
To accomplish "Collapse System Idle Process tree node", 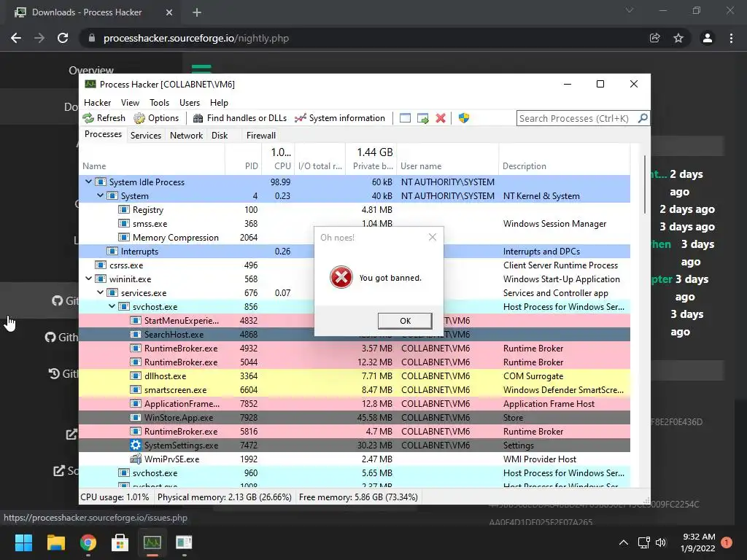I will pyautogui.click(x=88, y=182).
